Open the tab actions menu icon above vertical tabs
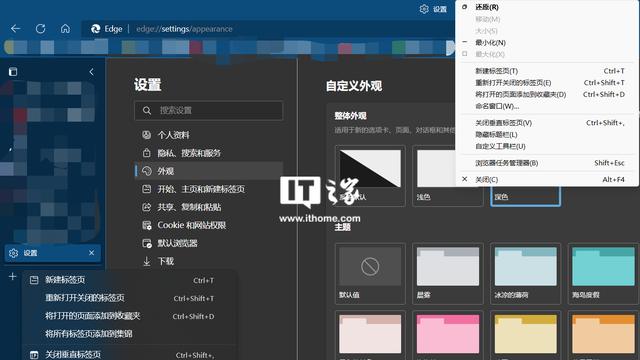The width and height of the screenshot is (640, 360). 13,72
